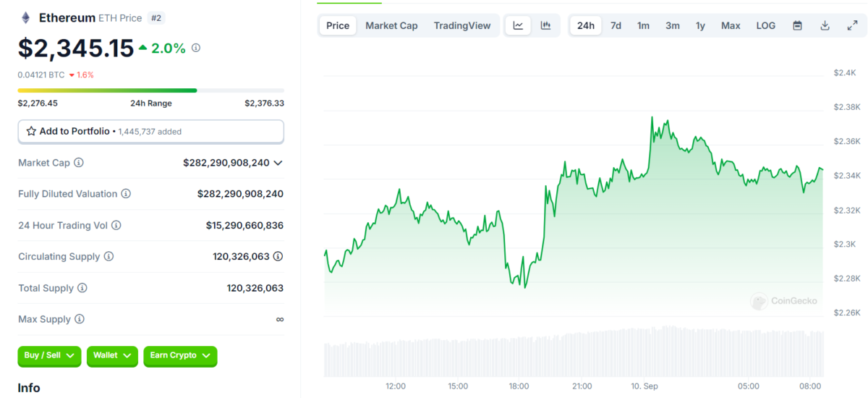This screenshot has height=398, width=868.
Task: Expand chart to fullscreen
Action: point(852,25)
